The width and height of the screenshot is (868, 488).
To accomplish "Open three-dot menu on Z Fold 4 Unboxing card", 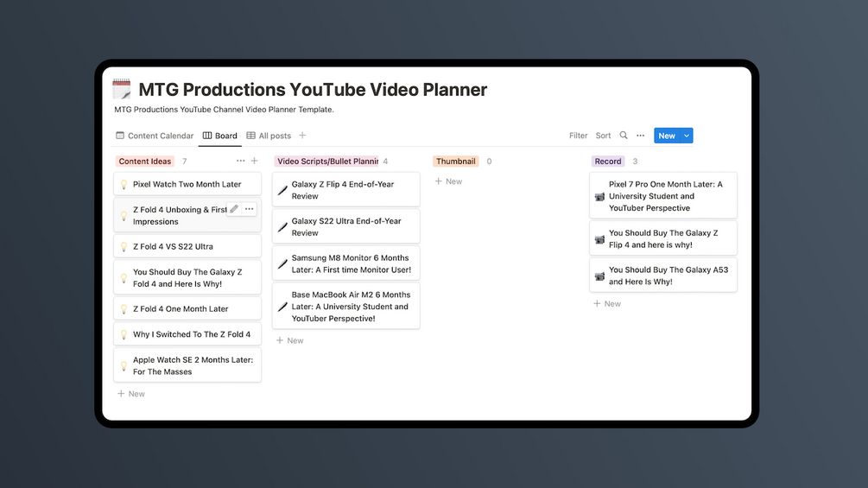I will pos(249,209).
